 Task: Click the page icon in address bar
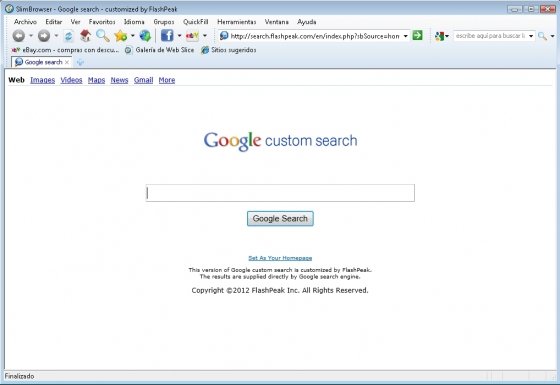point(224,36)
